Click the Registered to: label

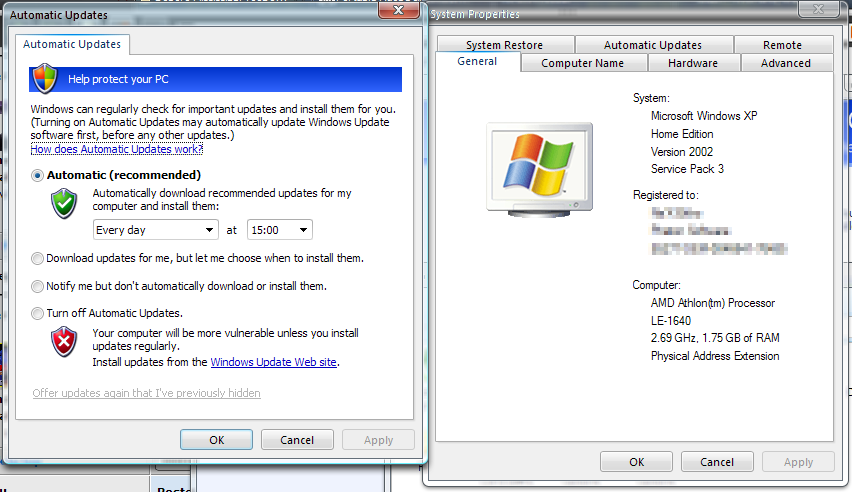point(666,195)
